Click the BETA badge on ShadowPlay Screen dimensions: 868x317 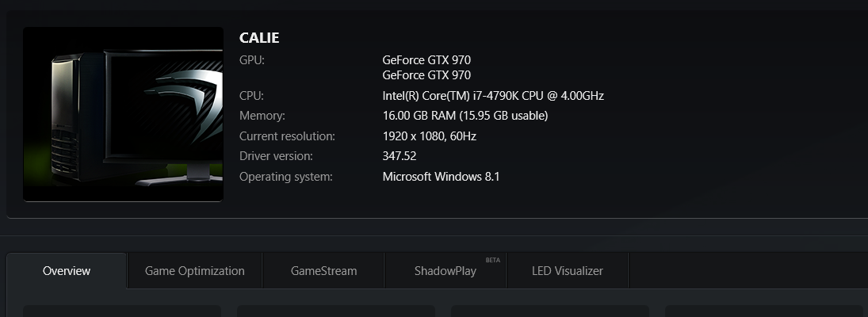[x=493, y=259]
